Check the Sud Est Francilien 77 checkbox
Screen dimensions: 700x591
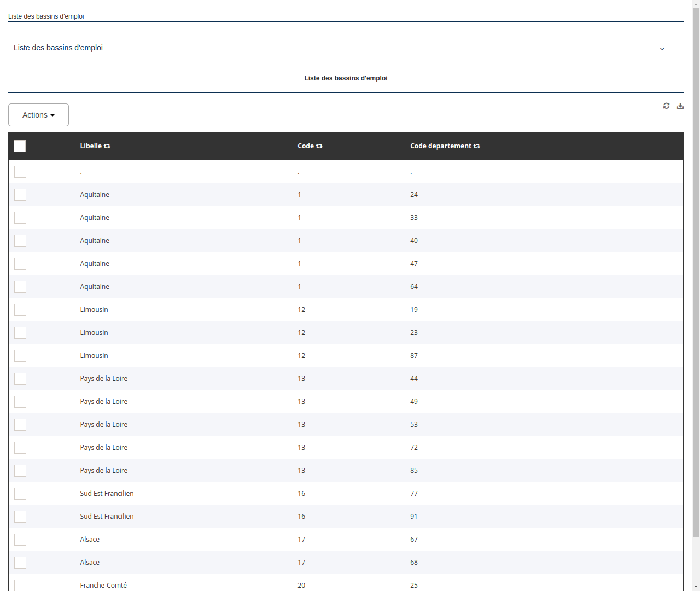[20, 494]
